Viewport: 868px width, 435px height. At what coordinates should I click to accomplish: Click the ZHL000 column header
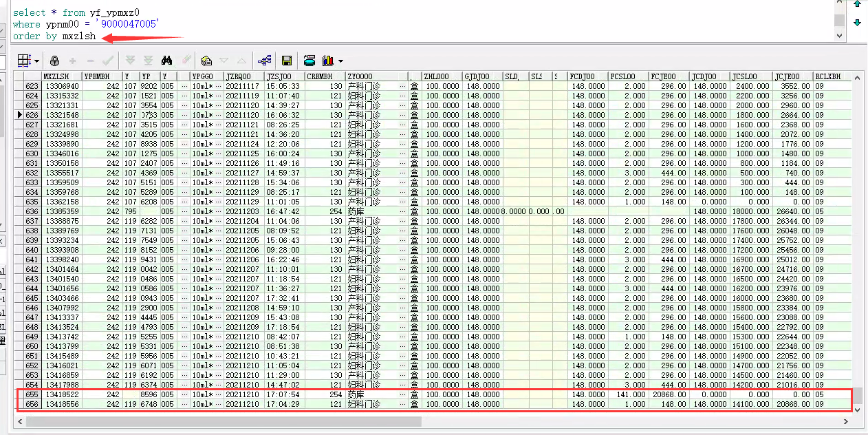tap(442, 76)
